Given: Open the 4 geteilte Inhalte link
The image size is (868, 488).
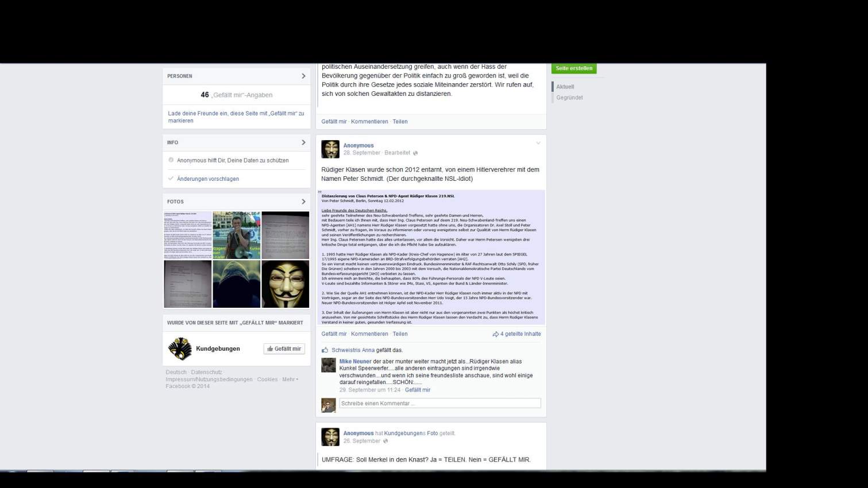Looking at the screenshot, I should pyautogui.click(x=520, y=334).
